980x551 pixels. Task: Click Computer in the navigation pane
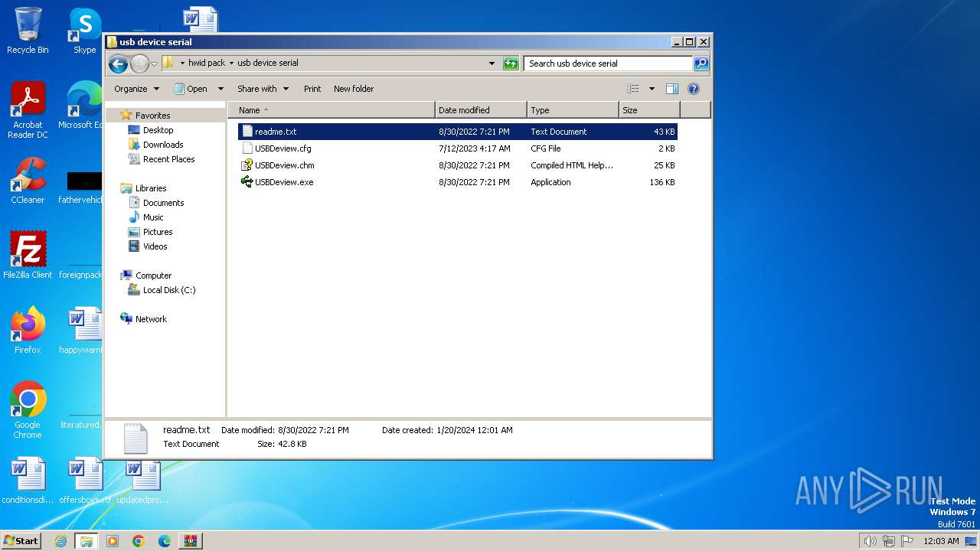click(153, 275)
